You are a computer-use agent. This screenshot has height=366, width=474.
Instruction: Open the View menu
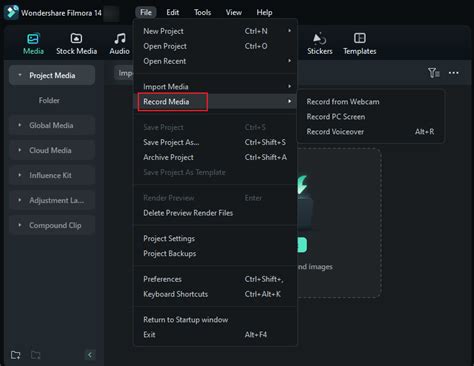234,12
